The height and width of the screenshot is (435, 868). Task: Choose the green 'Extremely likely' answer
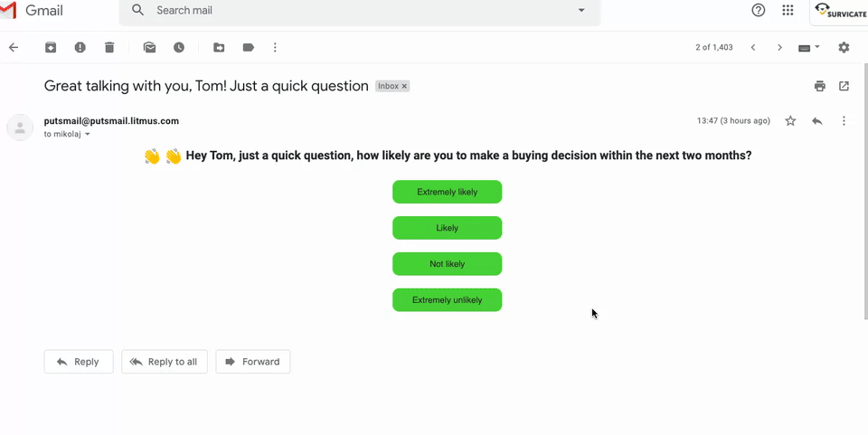(447, 192)
